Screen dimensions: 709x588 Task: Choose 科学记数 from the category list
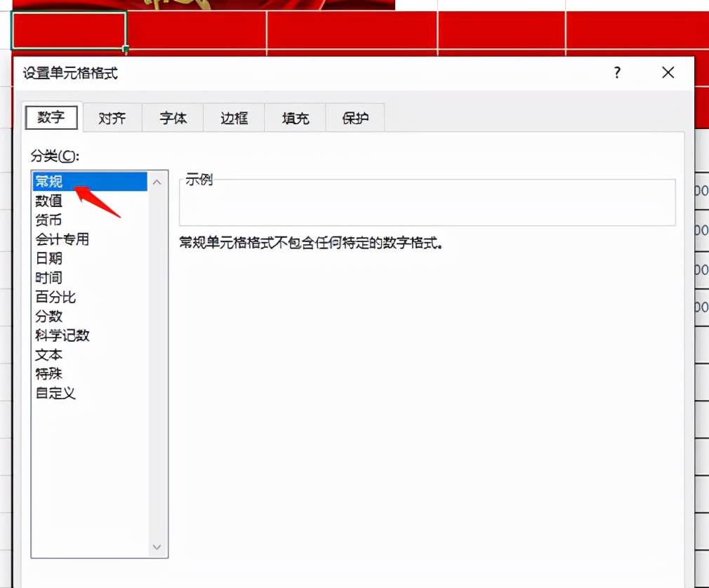coord(62,335)
